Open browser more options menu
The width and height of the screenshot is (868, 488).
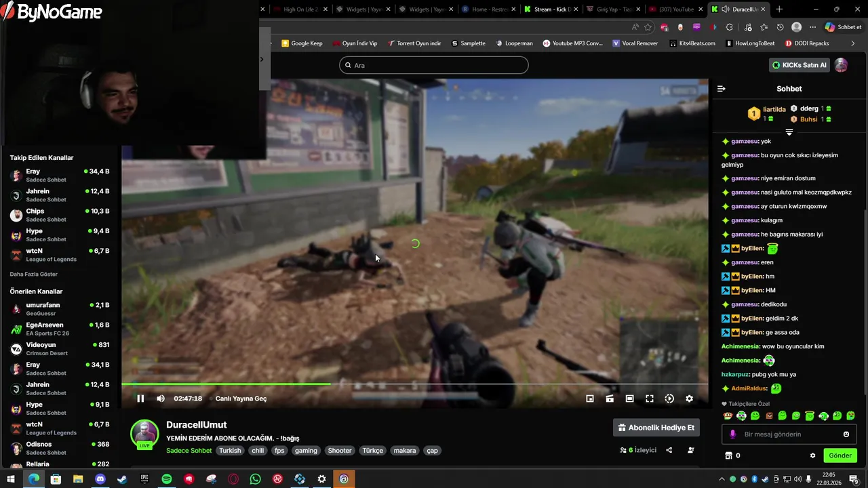[812, 27]
